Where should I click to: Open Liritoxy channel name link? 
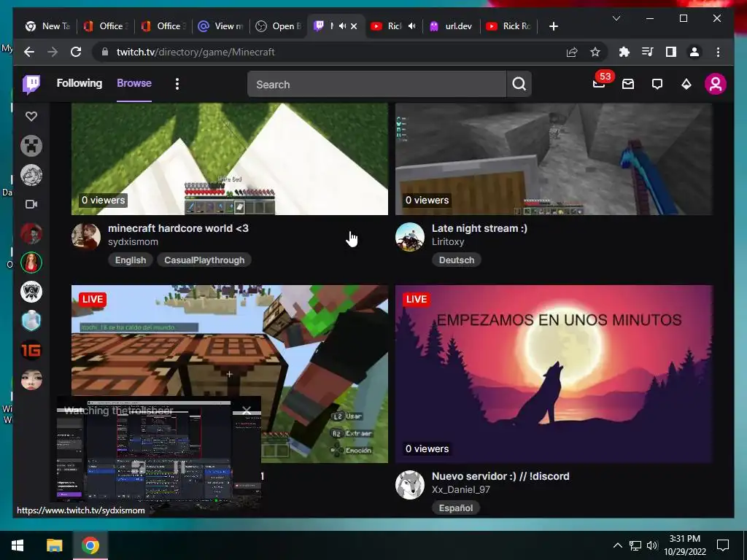pos(448,242)
